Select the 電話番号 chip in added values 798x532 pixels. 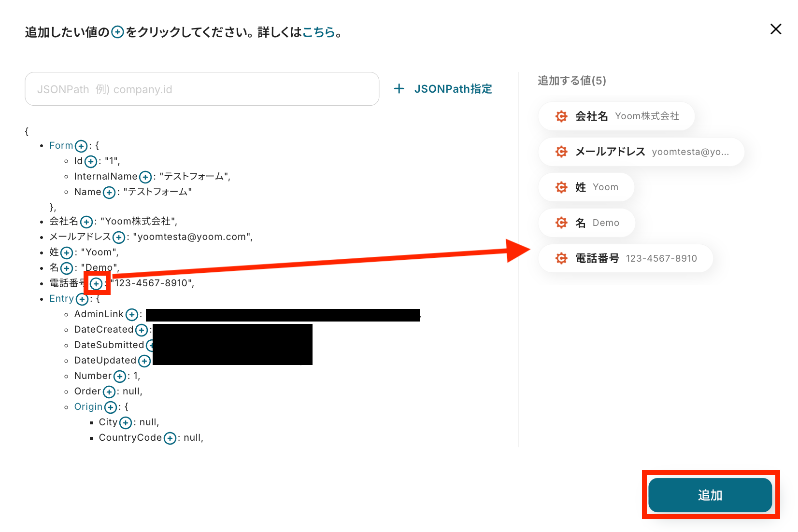tap(626, 258)
